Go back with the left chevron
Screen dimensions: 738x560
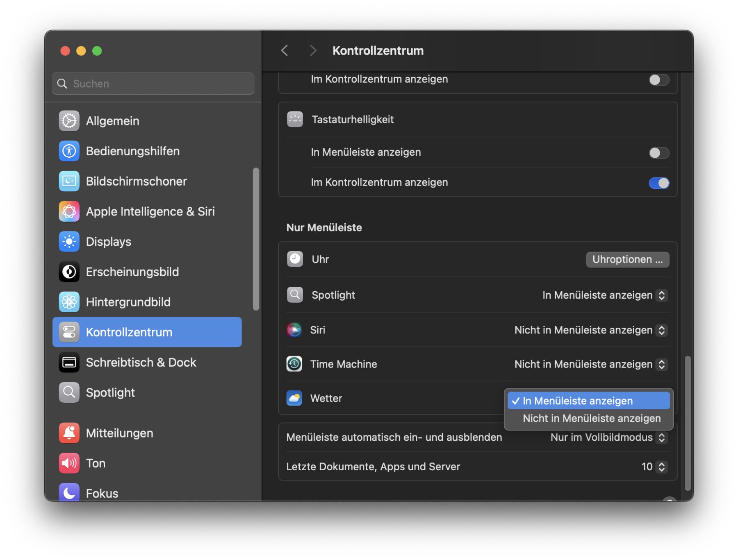[x=285, y=51]
